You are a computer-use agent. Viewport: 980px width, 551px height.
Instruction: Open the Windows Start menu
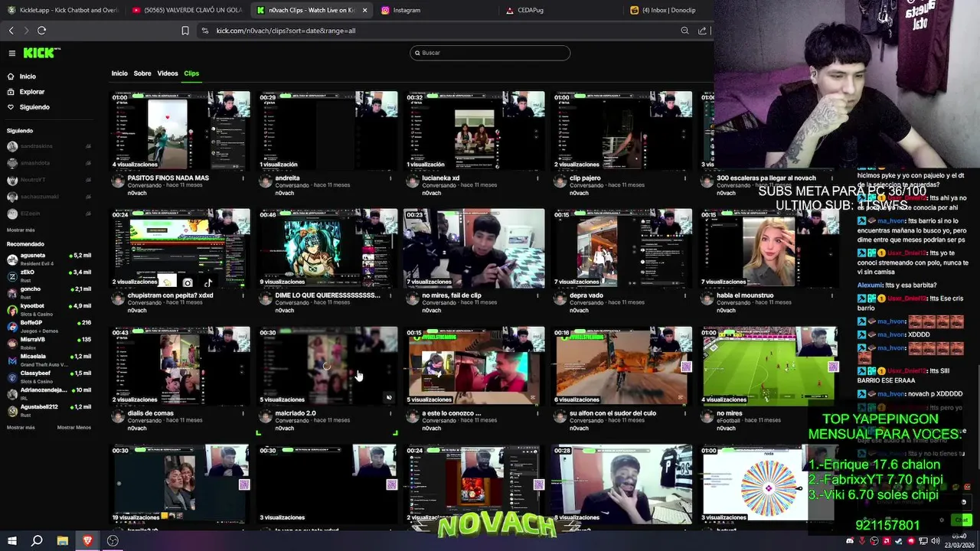(x=11, y=540)
